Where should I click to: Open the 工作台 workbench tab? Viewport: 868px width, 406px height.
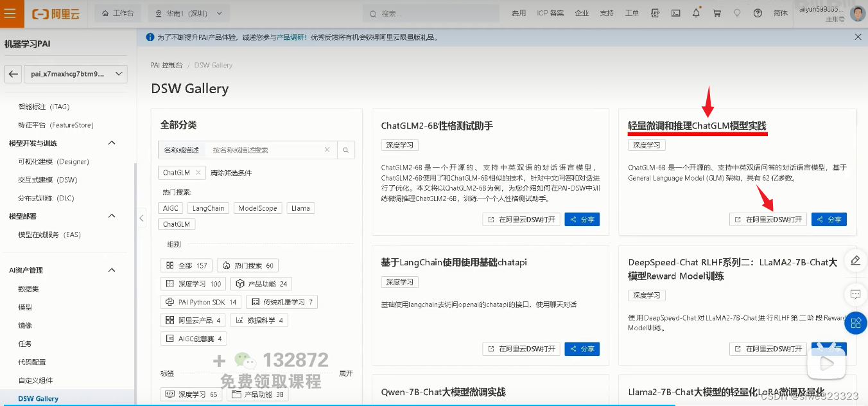(119, 13)
